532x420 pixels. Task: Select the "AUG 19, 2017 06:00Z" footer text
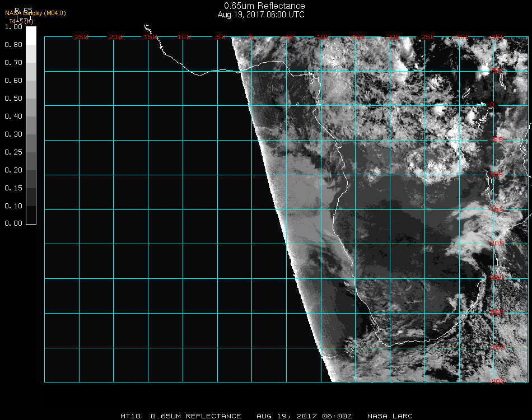(304, 416)
